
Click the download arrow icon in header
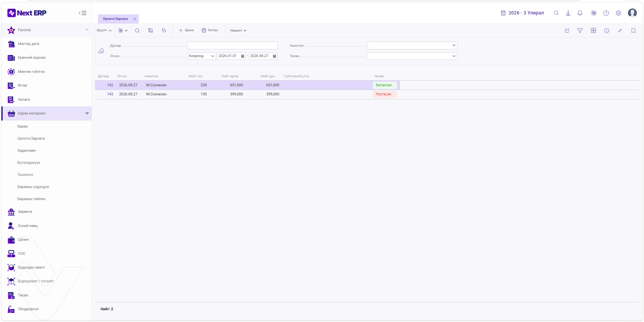click(x=568, y=13)
